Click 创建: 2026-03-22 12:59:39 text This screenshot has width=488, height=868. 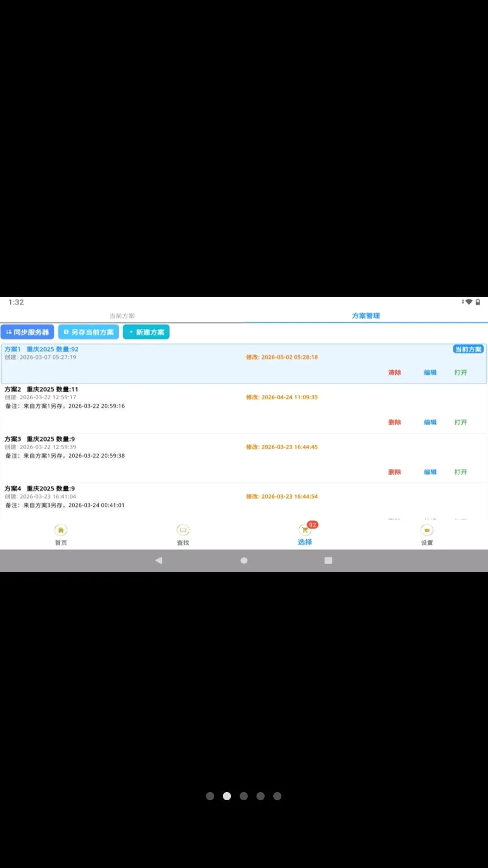(x=40, y=447)
